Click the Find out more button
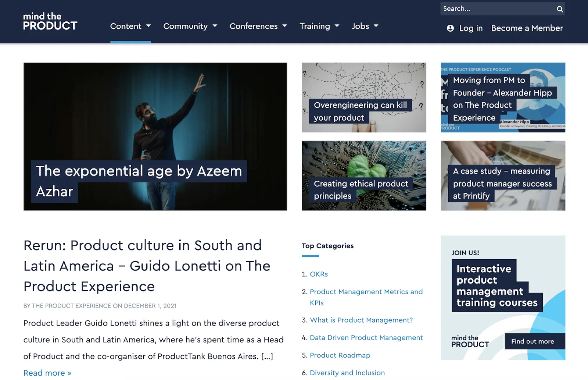This screenshot has height=380, width=588. tap(535, 341)
